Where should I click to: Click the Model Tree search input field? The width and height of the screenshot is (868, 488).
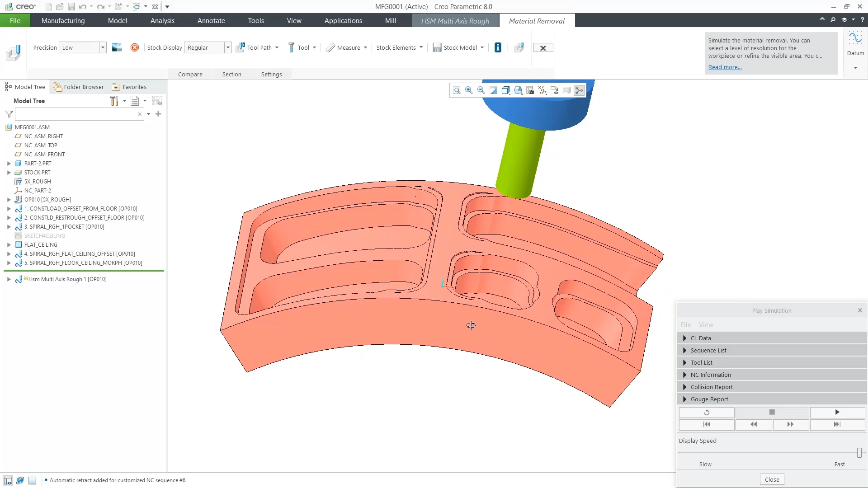click(x=76, y=114)
